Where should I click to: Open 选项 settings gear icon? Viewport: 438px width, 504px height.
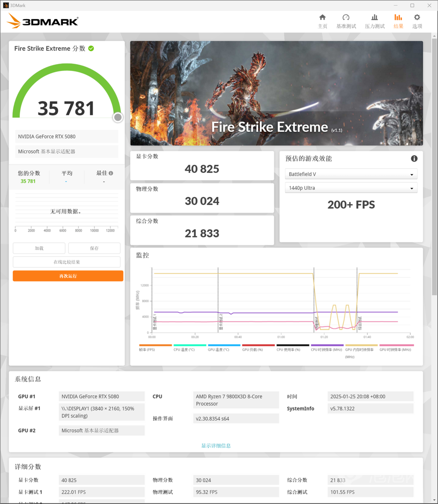coord(417,21)
